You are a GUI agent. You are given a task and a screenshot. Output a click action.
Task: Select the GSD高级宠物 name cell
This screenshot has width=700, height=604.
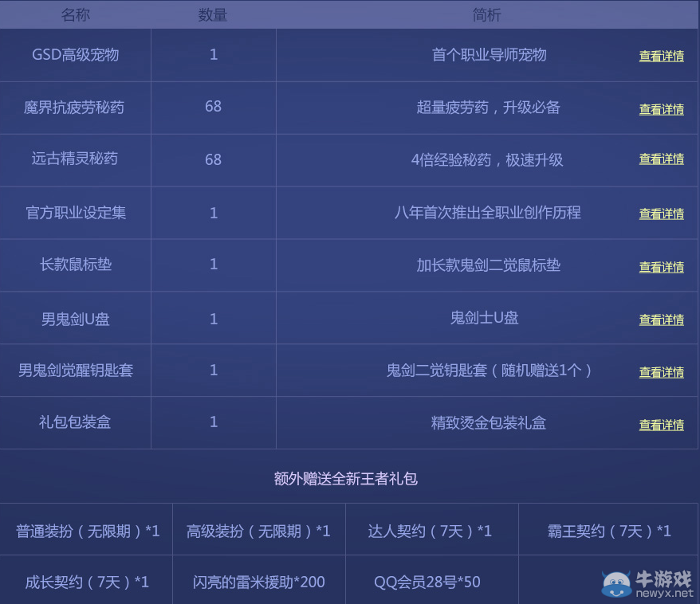[x=76, y=54]
